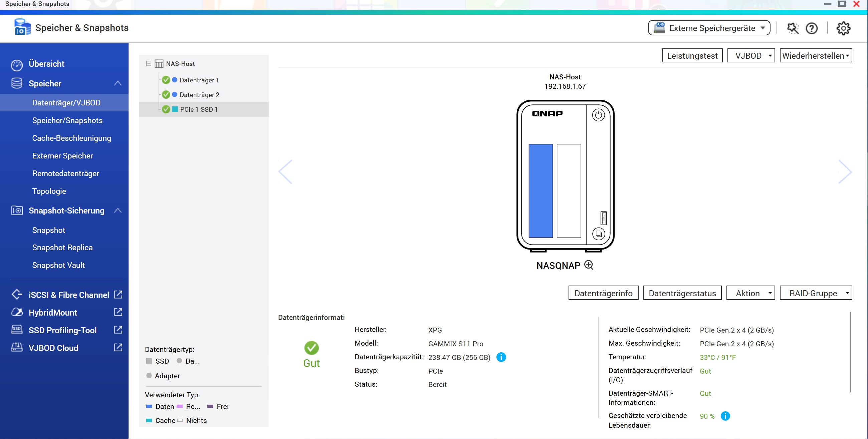Open Cache-Beschleunigung settings
The image size is (868, 439).
tap(72, 138)
